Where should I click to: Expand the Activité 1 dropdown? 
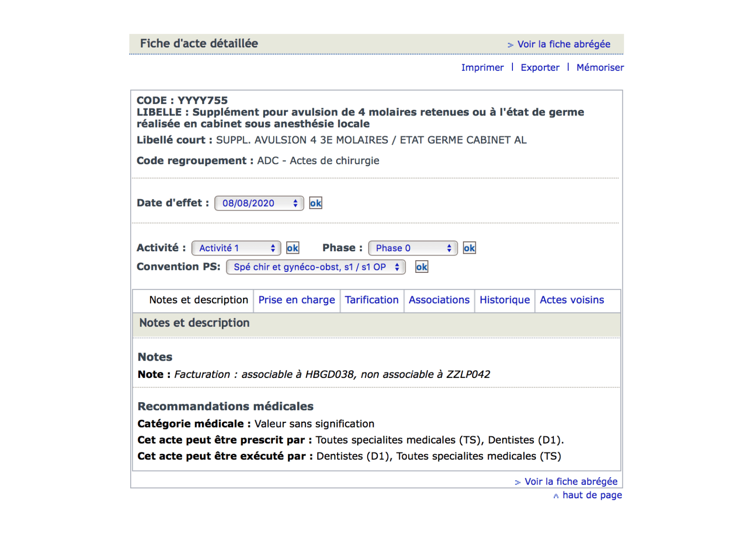[236, 248]
